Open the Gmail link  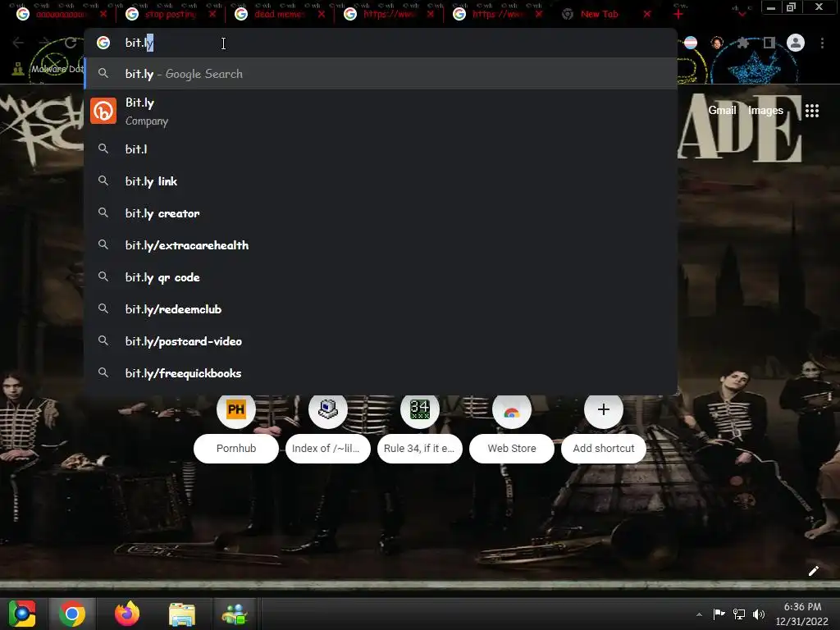pyautogui.click(x=722, y=111)
